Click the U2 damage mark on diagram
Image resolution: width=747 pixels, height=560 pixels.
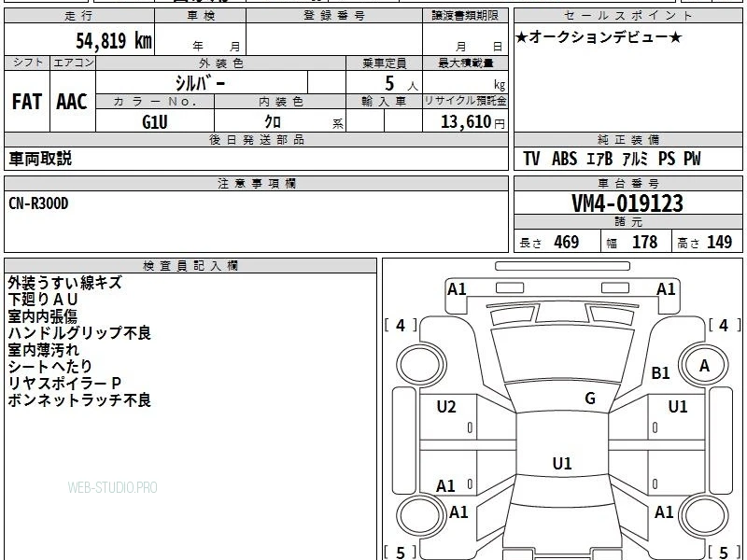(446, 407)
